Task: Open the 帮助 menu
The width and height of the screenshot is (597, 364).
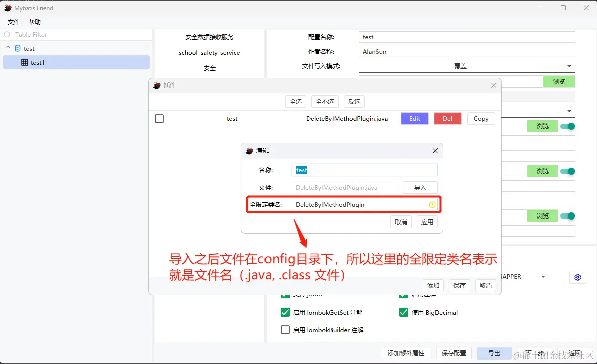Action: [x=34, y=22]
